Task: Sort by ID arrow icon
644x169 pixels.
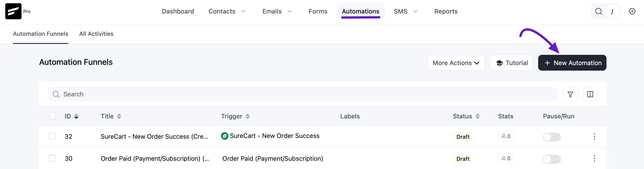Action: tap(76, 116)
